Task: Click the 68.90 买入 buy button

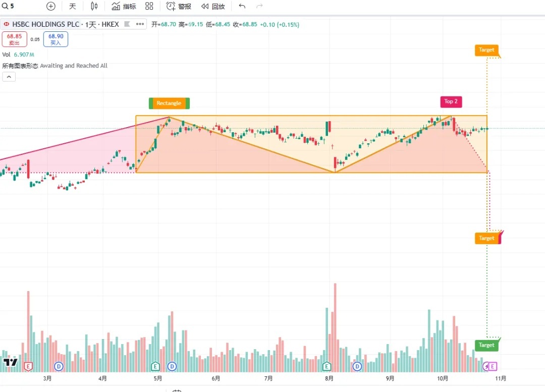Action: coord(56,39)
